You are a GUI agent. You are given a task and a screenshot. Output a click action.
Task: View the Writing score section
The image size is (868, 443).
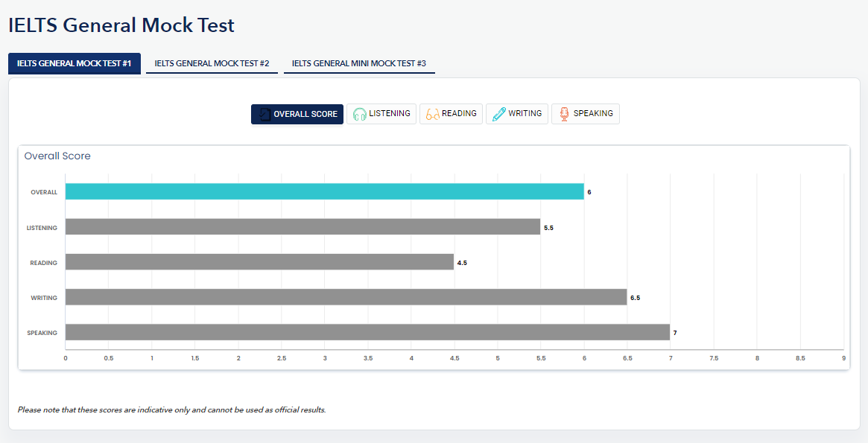point(517,114)
